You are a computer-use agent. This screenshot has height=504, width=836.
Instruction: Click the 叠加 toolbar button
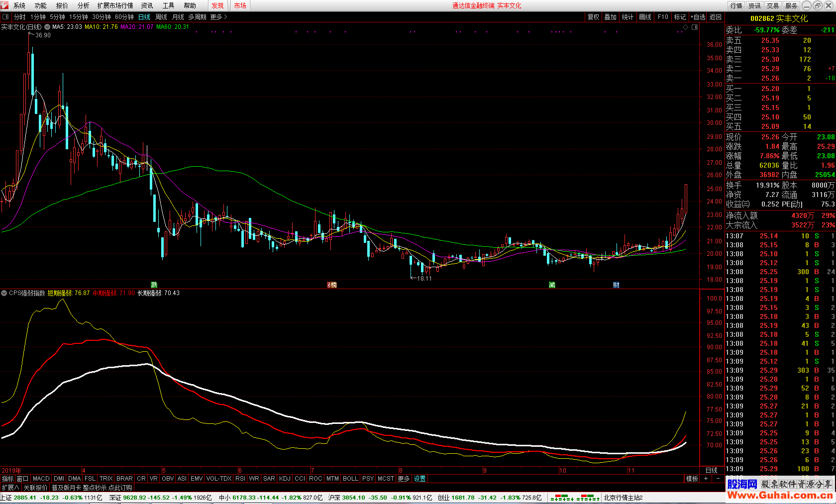611,17
